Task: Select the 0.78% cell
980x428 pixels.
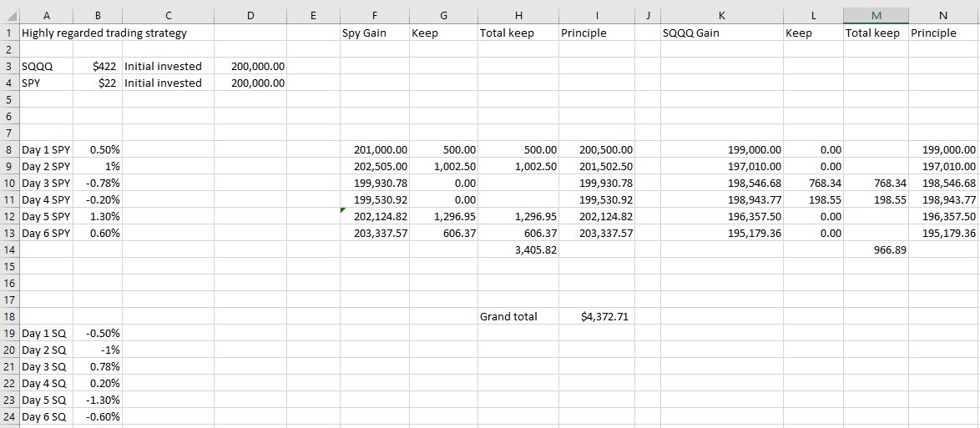Action: point(98,366)
